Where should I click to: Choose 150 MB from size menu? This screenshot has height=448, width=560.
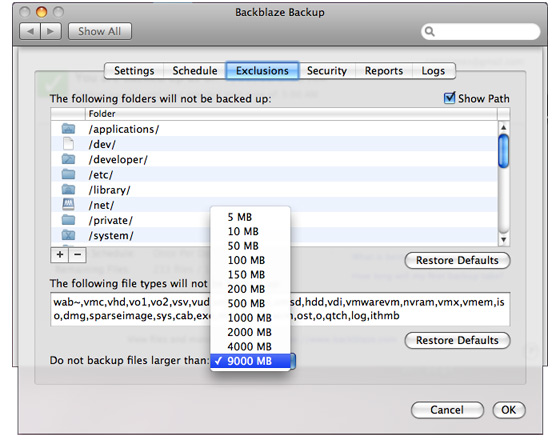click(250, 274)
